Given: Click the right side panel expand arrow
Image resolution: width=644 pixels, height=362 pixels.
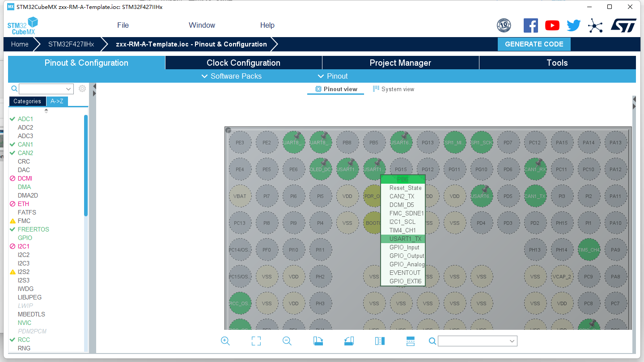Looking at the screenshot, I should (x=634, y=106).
